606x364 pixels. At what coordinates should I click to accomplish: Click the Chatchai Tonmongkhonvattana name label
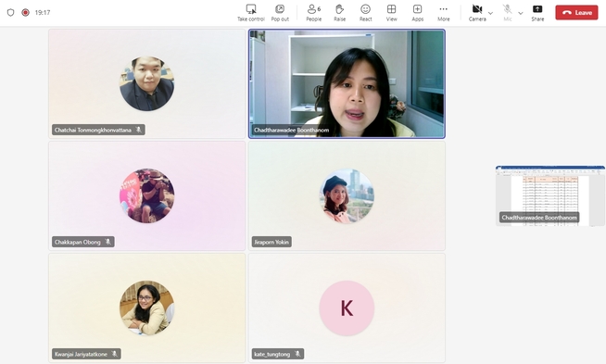[x=93, y=130]
